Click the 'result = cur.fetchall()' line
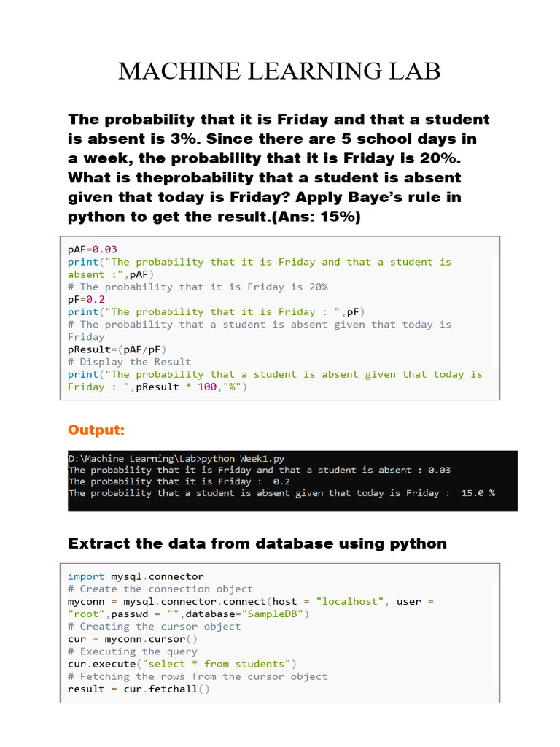Image resolution: width=560 pixels, height=747 pixels. coord(139,689)
